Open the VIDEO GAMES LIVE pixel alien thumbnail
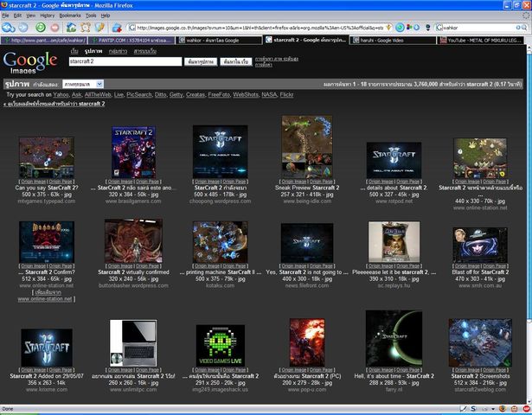532x415 pixels. pos(221,346)
